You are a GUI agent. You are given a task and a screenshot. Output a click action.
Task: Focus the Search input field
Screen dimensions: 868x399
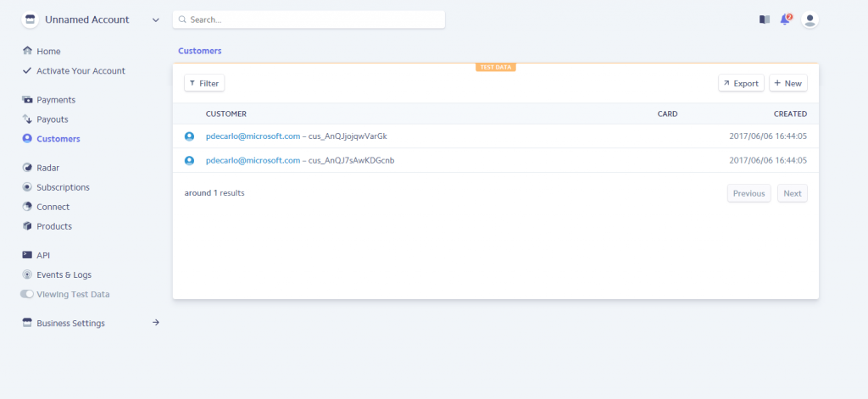pos(309,19)
